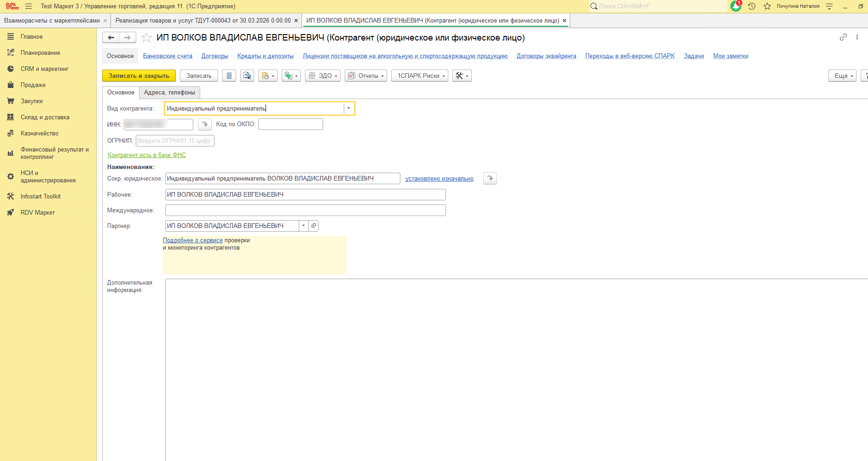
Task: Open Банковские счета link
Action: point(168,56)
